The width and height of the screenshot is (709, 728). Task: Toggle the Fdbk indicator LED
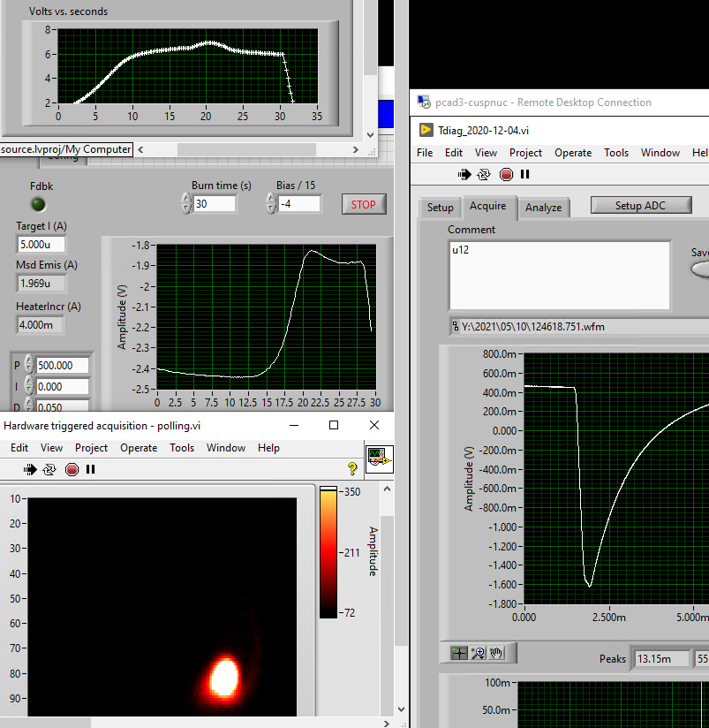point(39,205)
